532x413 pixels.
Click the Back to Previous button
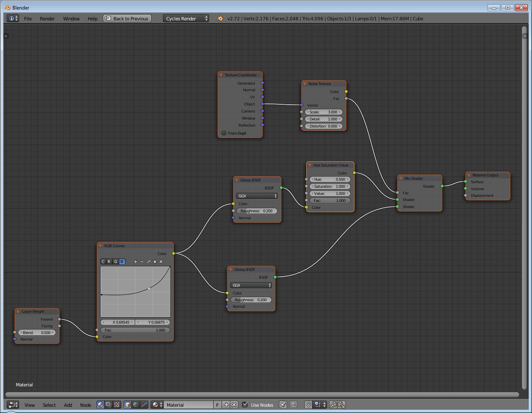pos(127,19)
